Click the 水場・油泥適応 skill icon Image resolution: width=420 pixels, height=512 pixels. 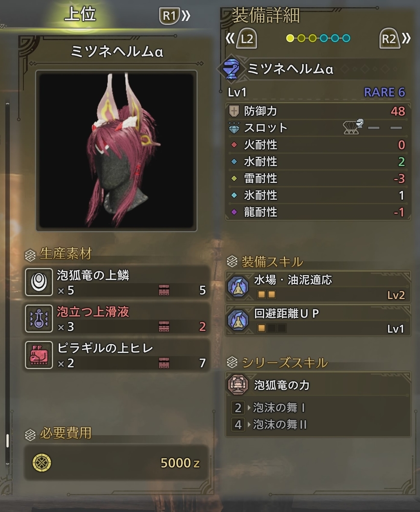tap(238, 288)
